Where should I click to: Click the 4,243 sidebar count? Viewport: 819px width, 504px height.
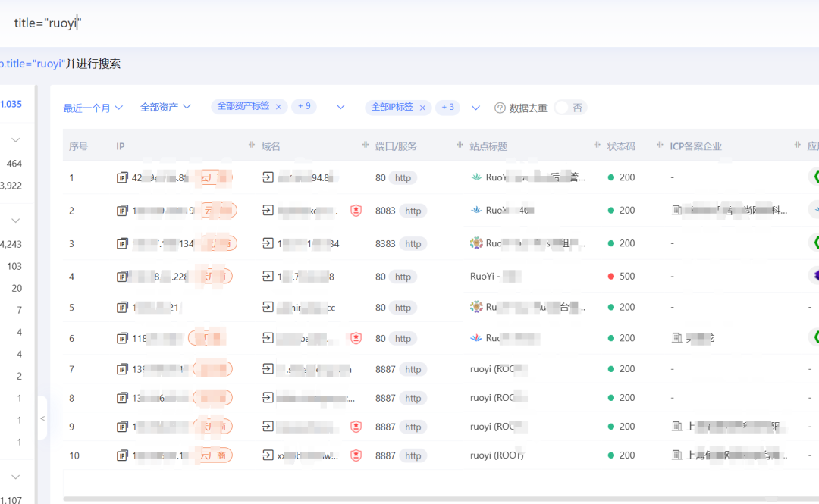click(11, 245)
